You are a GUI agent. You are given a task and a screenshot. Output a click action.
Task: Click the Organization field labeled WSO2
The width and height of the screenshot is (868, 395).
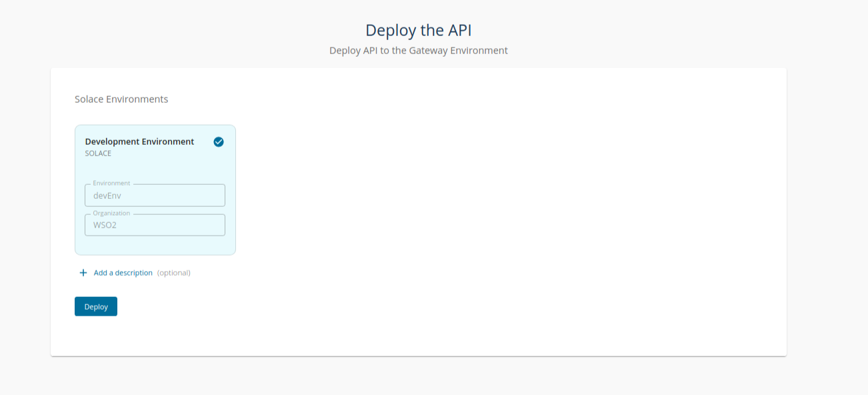(155, 225)
